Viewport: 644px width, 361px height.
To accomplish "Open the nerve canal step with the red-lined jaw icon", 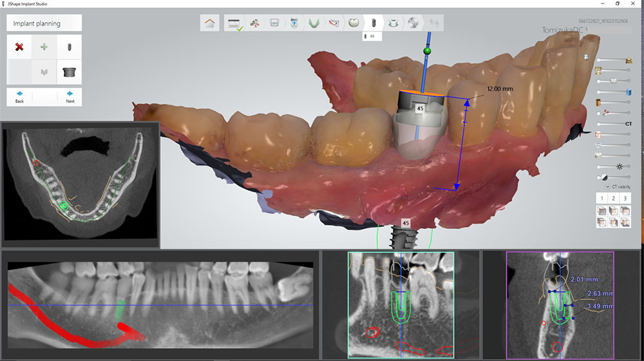I will [334, 23].
